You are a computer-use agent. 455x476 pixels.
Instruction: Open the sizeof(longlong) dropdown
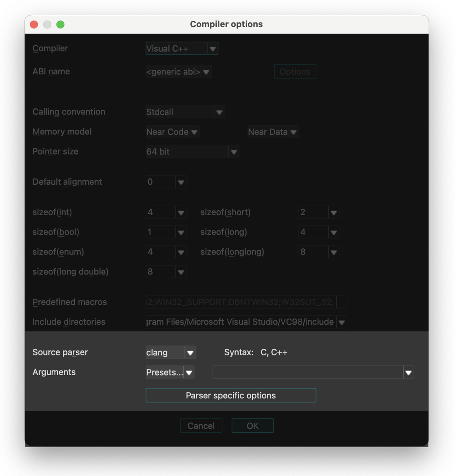pos(333,252)
